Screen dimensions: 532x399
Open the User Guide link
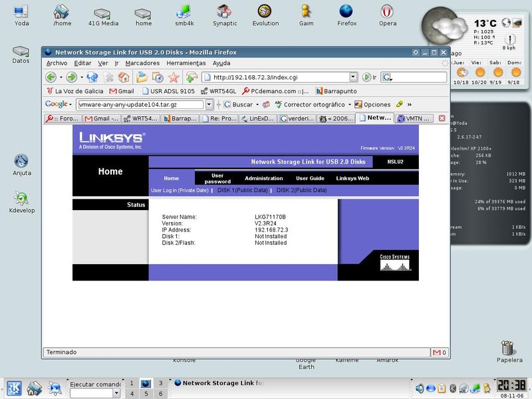(x=310, y=178)
